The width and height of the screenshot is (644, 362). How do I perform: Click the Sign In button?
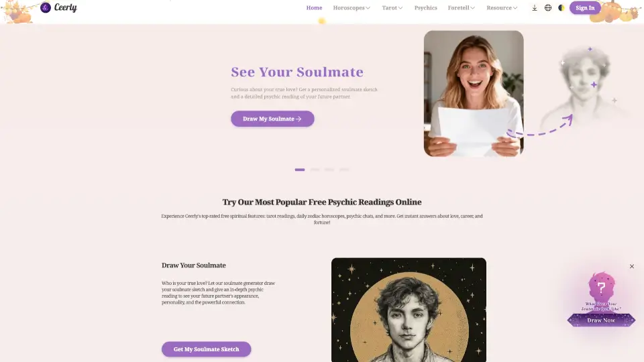click(585, 8)
